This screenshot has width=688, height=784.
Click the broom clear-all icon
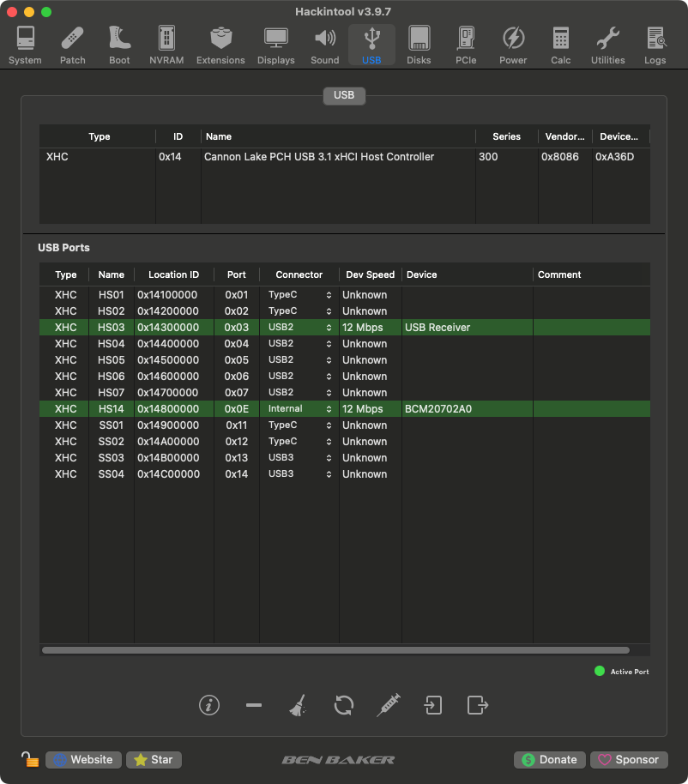coord(299,705)
